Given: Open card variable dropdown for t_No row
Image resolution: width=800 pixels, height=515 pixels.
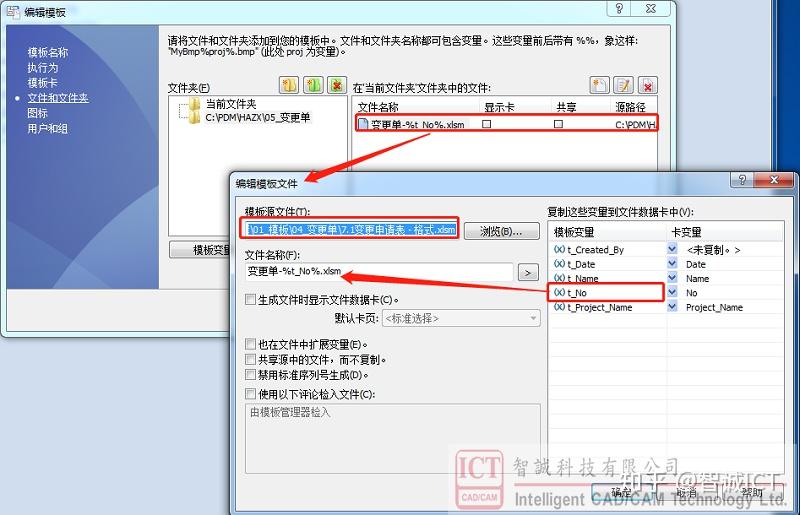Looking at the screenshot, I should [672, 292].
